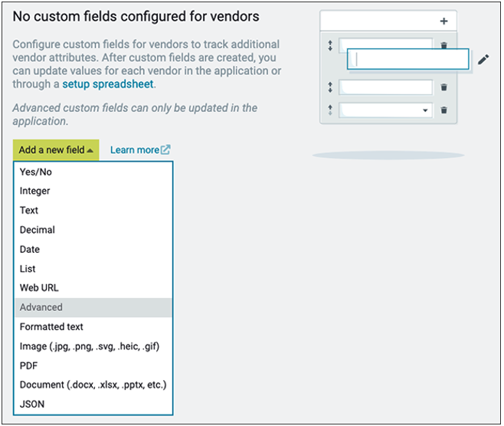Click the pencil edit icon
Image resolution: width=504 pixels, height=426 pixels.
[483, 59]
